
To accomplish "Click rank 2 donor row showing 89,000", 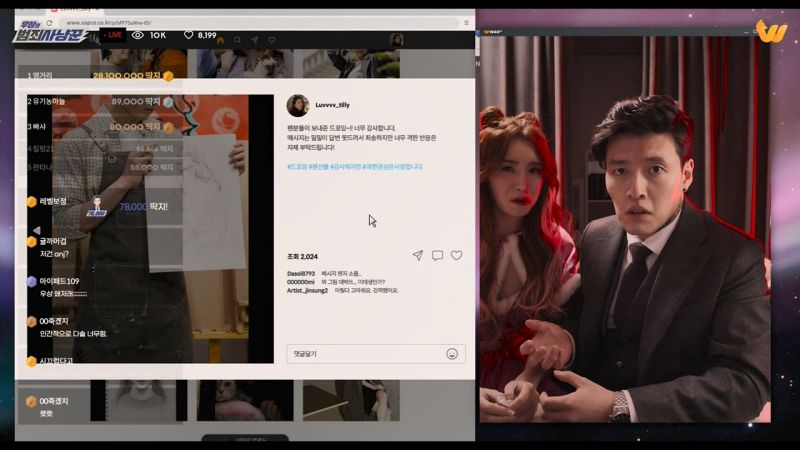I will click(x=101, y=102).
